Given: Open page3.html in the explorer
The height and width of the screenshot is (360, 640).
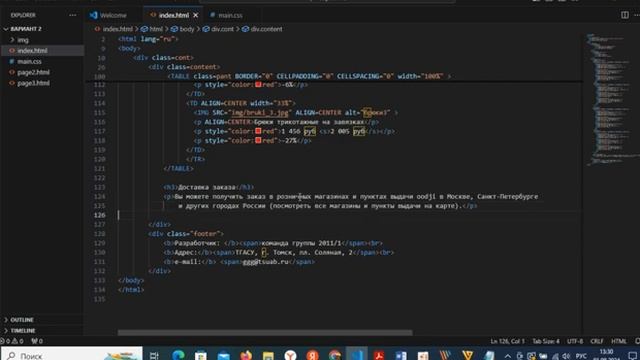Looking at the screenshot, I should pos(33,83).
